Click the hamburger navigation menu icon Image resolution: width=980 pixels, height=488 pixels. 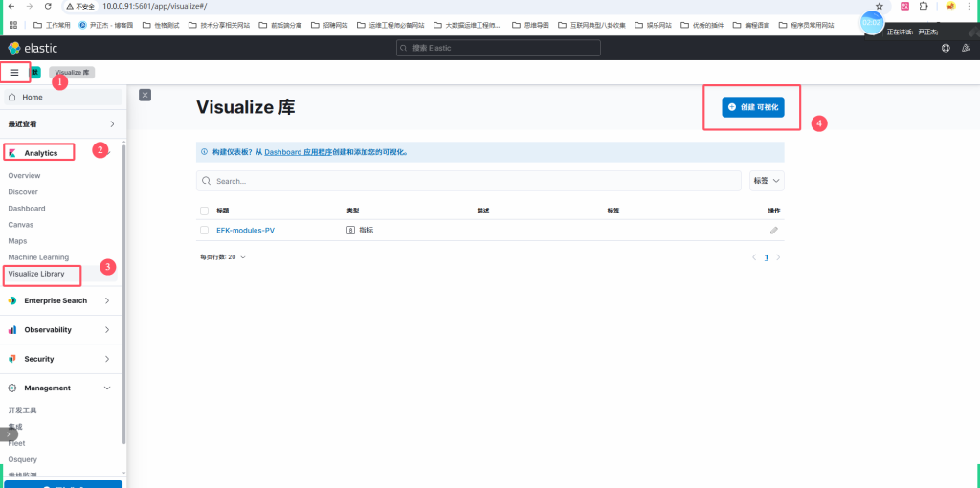tap(14, 72)
